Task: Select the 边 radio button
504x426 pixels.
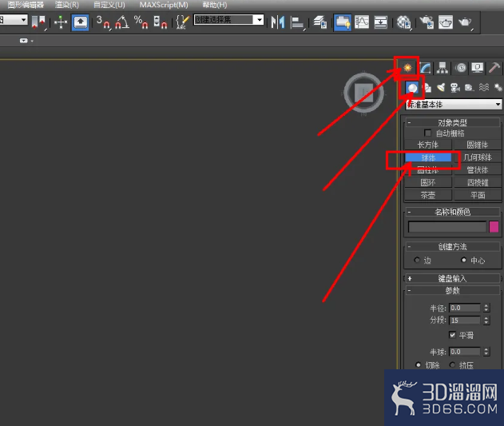Action: pyautogui.click(x=417, y=260)
